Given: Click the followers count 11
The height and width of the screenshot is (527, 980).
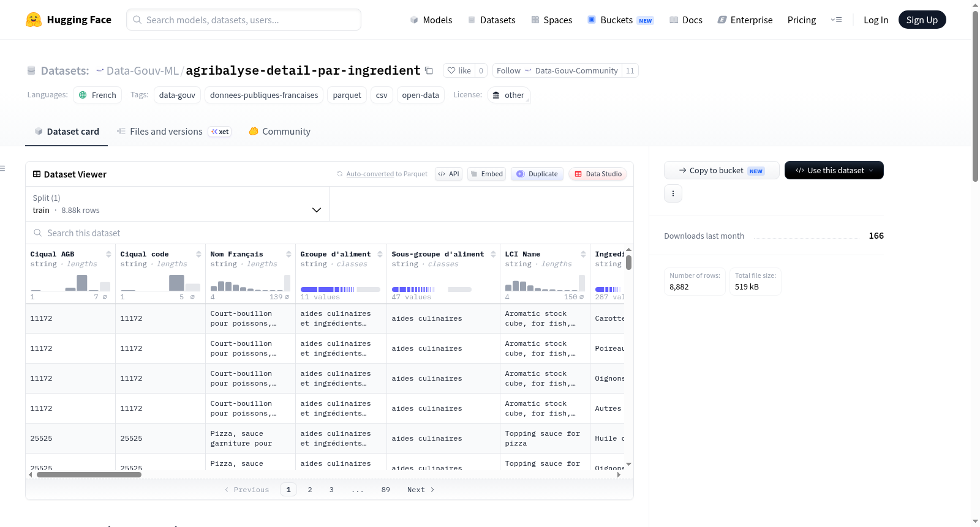Looking at the screenshot, I should tap(630, 70).
